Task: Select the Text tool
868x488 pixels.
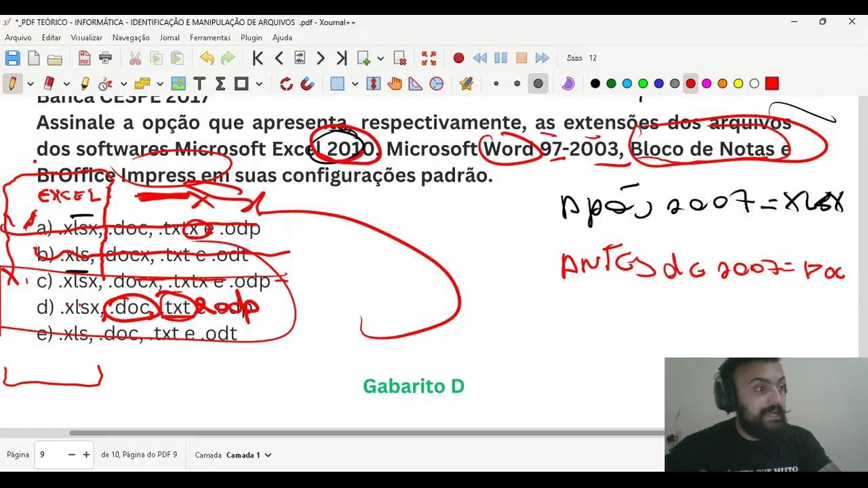Action: tap(199, 83)
